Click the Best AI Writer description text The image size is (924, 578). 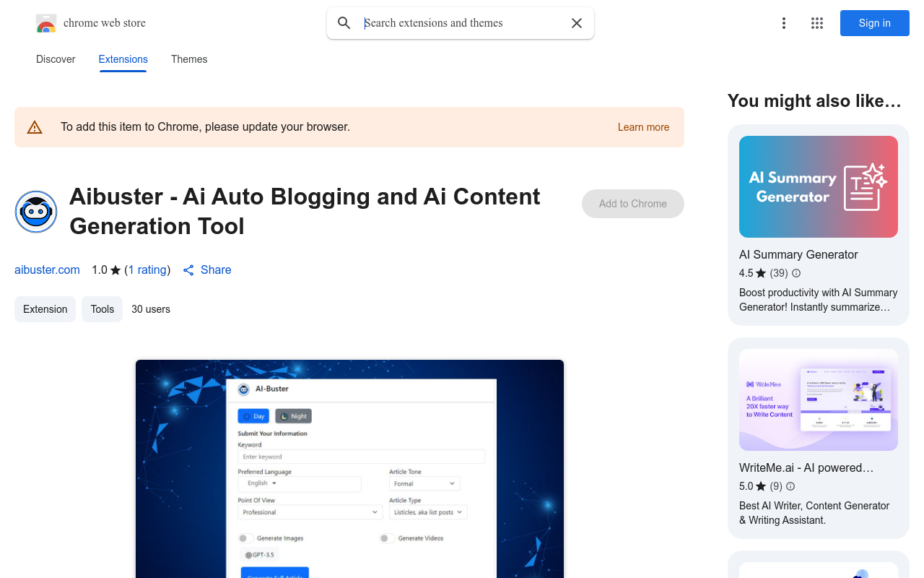pos(814,513)
